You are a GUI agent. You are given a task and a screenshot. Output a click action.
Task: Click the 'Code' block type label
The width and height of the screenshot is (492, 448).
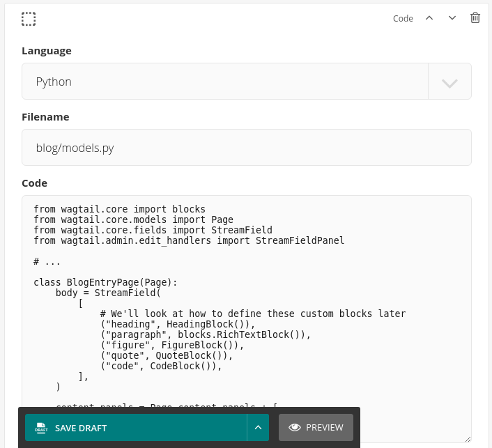(x=403, y=19)
